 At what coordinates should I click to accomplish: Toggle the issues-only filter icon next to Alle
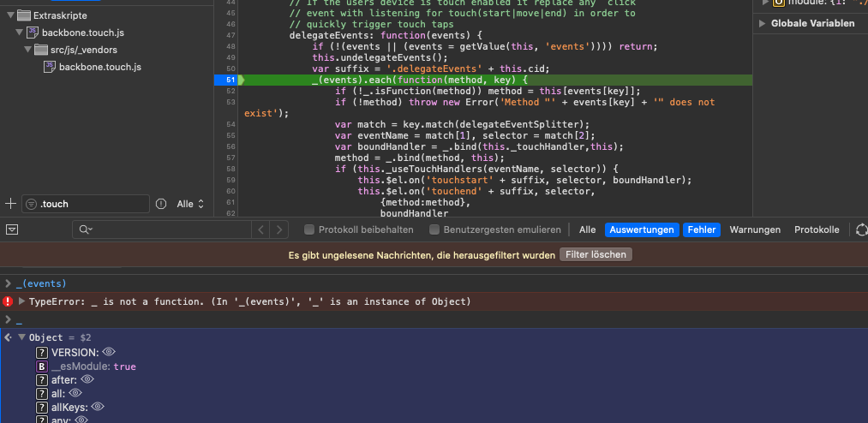click(x=161, y=204)
